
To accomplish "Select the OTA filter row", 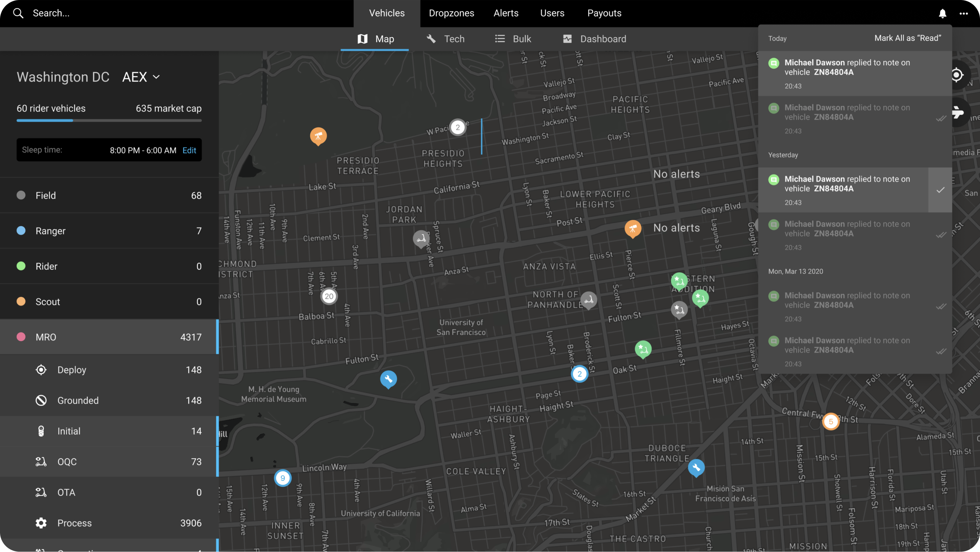I will point(109,493).
